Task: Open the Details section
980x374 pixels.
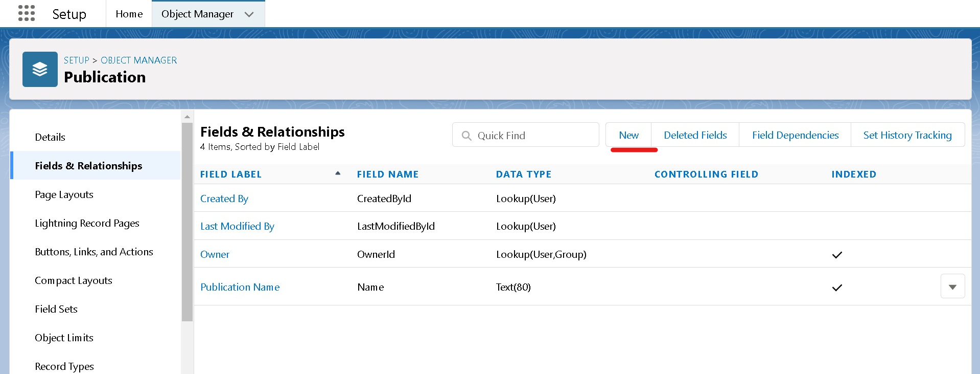Action: (50, 137)
